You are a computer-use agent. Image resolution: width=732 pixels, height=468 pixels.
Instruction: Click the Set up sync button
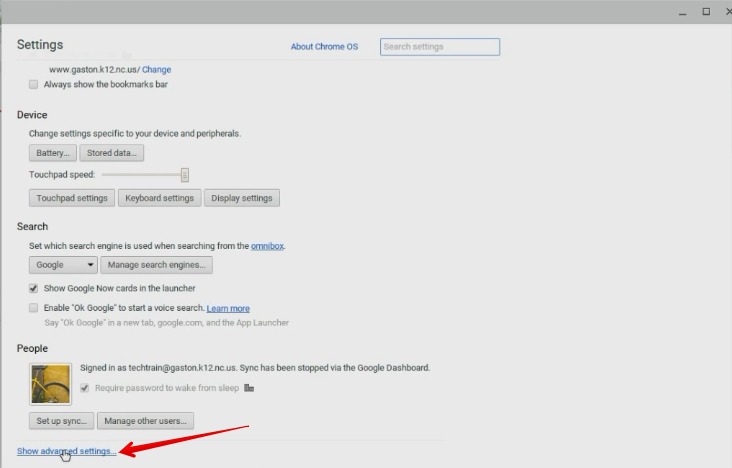(x=62, y=421)
